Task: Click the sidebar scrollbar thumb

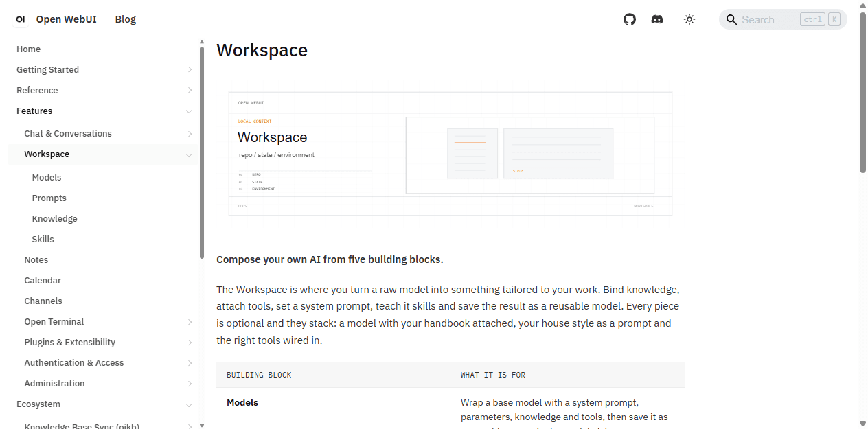Action: (202, 151)
